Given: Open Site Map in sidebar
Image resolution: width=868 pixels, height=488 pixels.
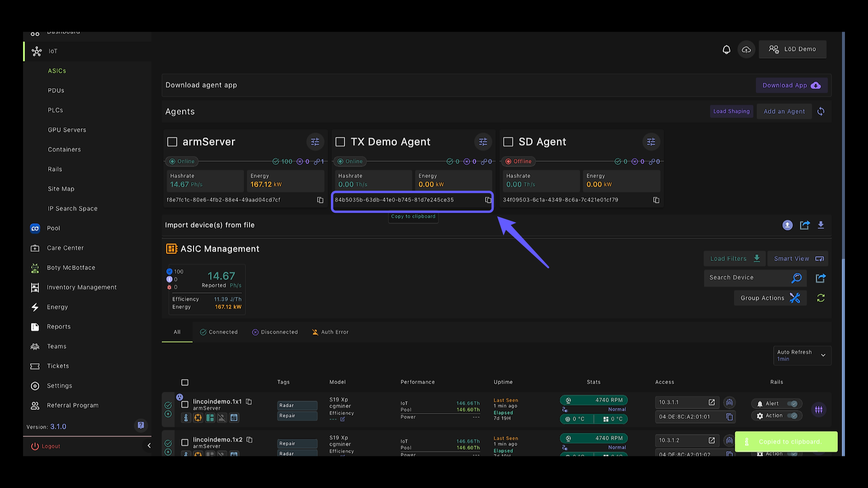Looking at the screenshot, I should tap(61, 189).
